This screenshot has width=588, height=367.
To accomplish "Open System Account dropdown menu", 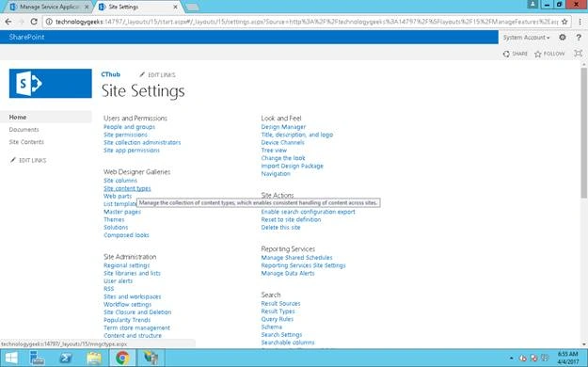I will [526, 37].
